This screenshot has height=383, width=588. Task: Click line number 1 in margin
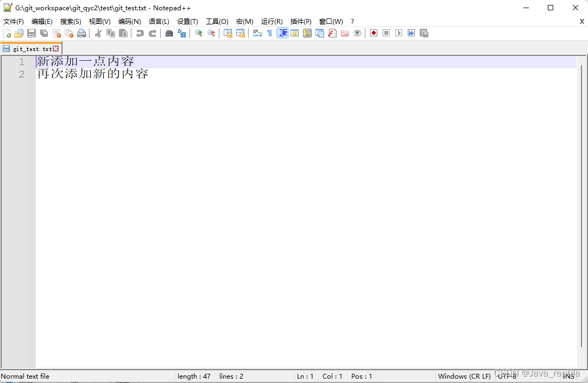(x=22, y=62)
